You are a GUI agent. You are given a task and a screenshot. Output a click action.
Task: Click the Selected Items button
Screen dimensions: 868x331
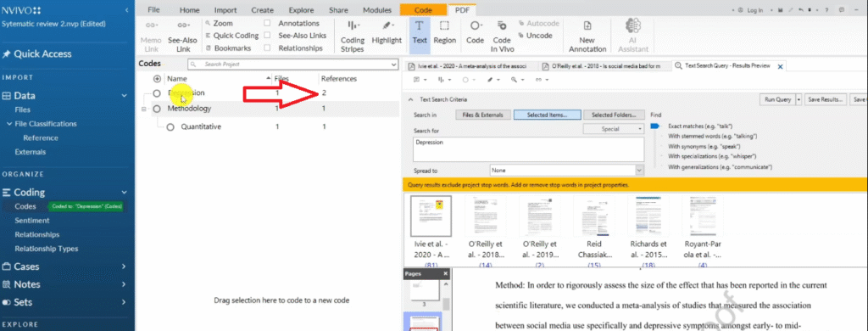(548, 115)
